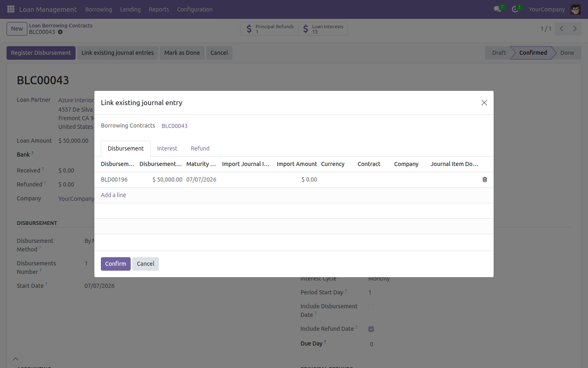Toggle Include Disbursement Date checkbox
The height and width of the screenshot is (368, 588).
click(x=371, y=307)
